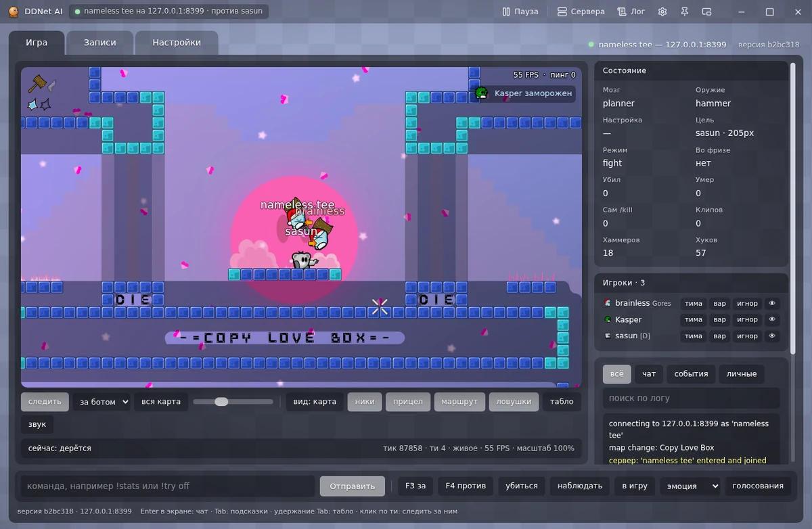Open голосования votes panel
Screen dimensions: 812x529
[758, 486]
